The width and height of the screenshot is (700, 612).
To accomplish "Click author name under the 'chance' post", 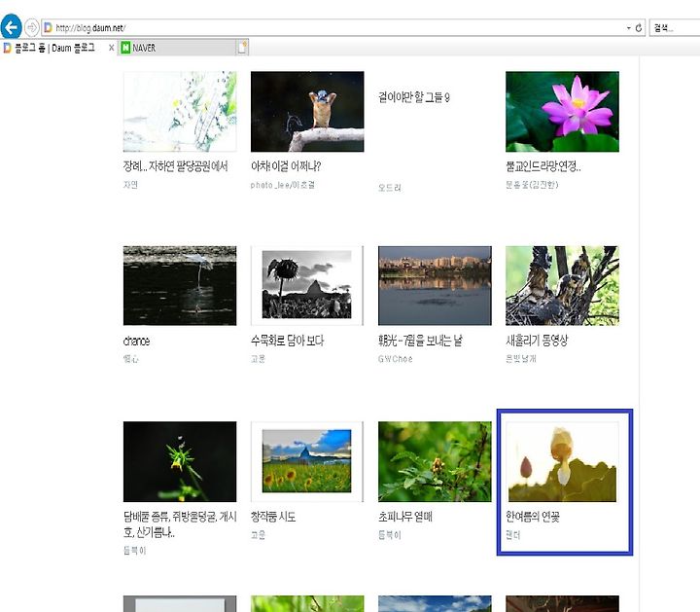I will [x=131, y=358].
